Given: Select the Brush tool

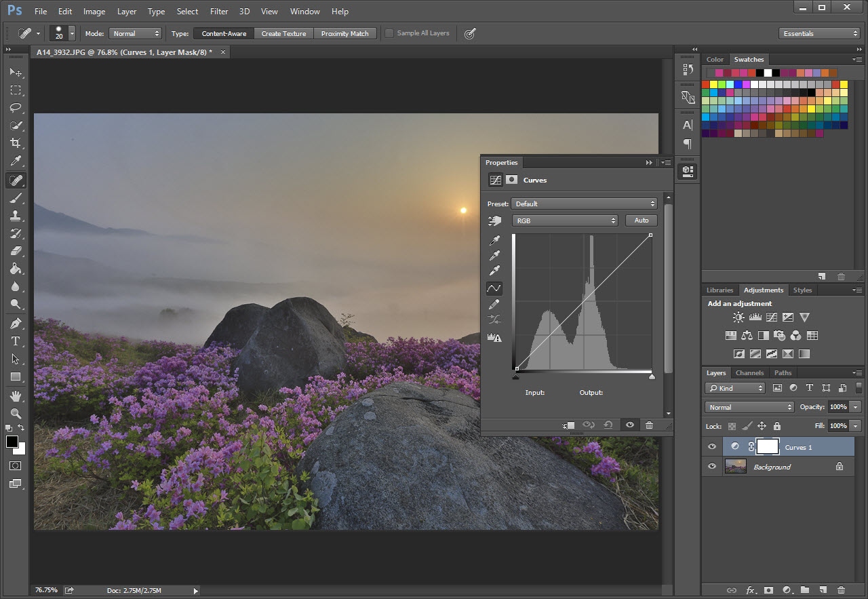Looking at the screenshot, I should 16,198.
